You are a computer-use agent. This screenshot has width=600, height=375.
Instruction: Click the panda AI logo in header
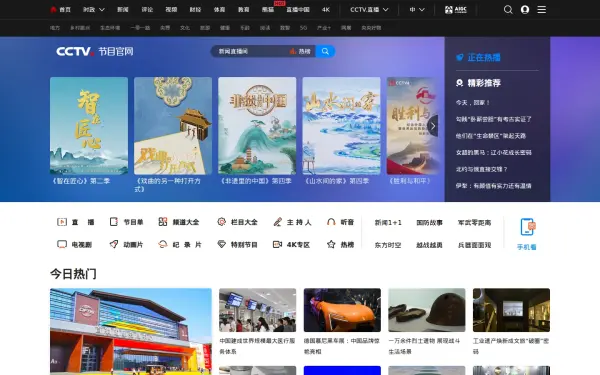(x=456, y=10)
